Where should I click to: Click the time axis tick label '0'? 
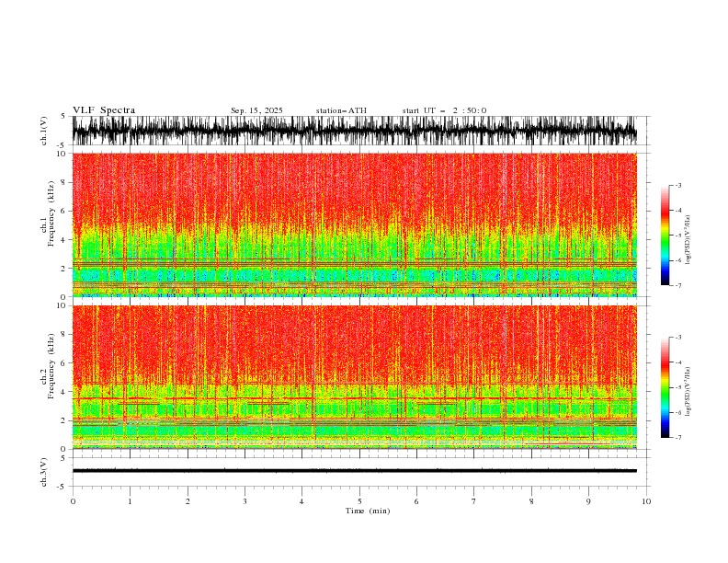(x=73, y=501)
